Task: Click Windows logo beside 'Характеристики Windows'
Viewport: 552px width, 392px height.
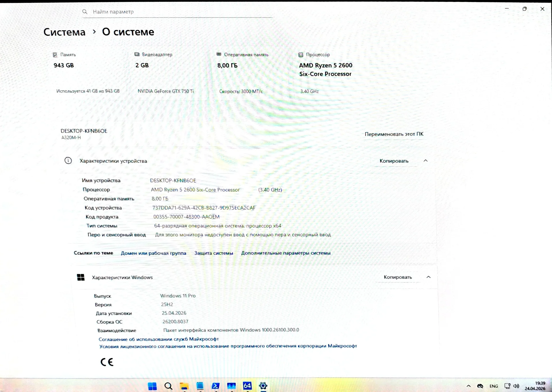Action: [81, 277]
